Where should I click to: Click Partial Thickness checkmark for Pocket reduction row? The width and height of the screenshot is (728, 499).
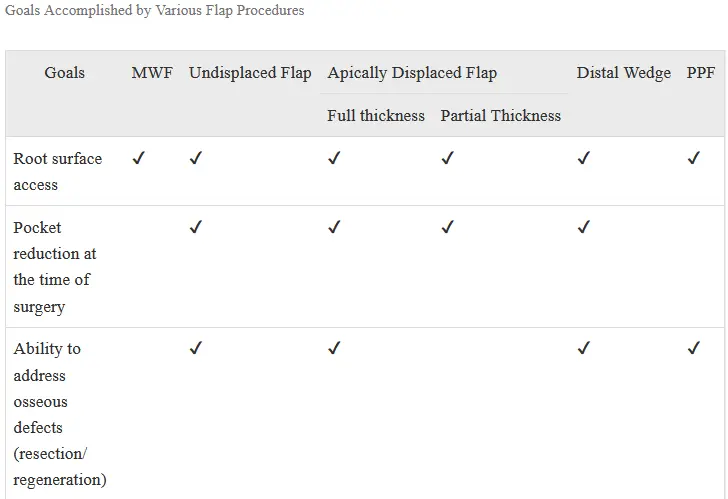(448, 227)
